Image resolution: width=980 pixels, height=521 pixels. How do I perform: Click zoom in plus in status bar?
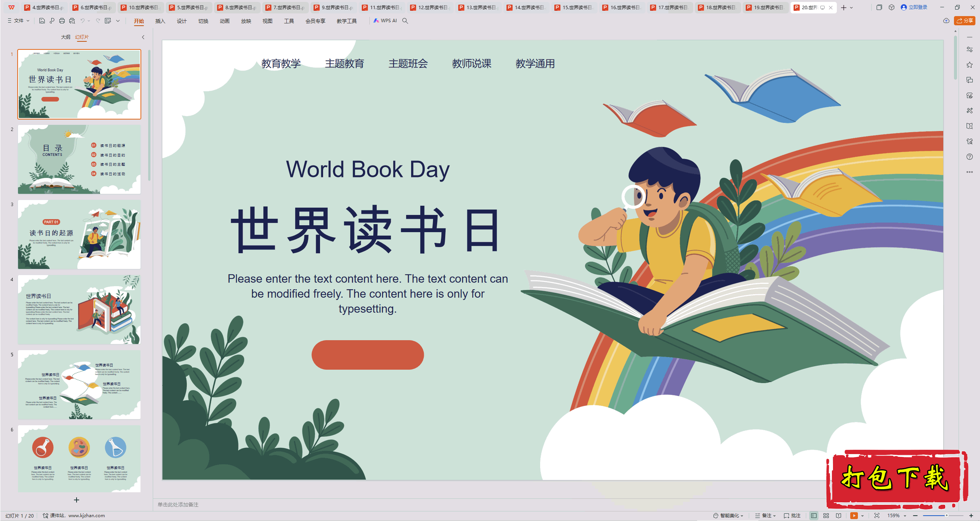(x=971, y=516)
